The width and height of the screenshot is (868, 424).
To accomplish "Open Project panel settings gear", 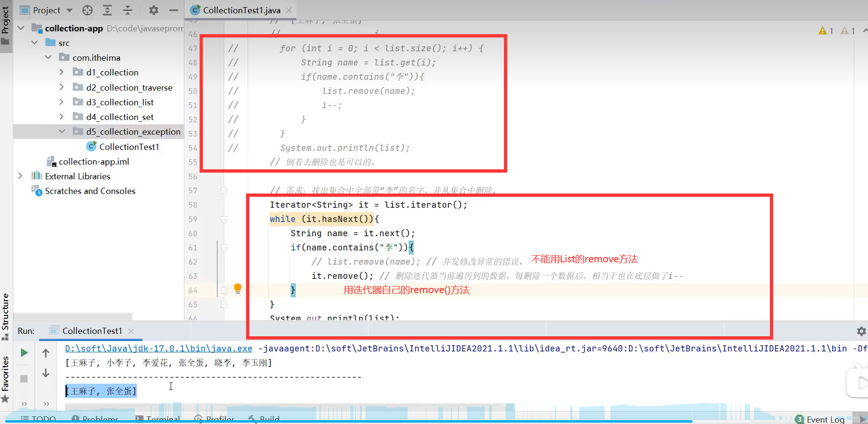I will [x=154, y=10].
